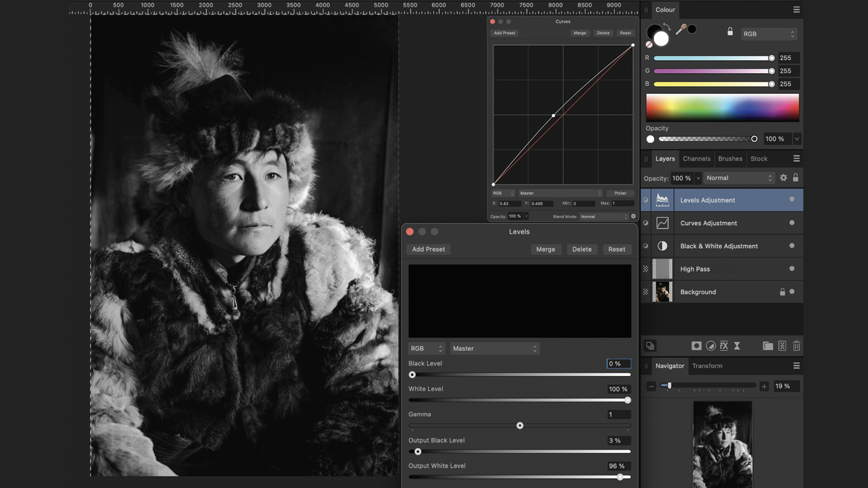Switch to the Channels tab

696,158
